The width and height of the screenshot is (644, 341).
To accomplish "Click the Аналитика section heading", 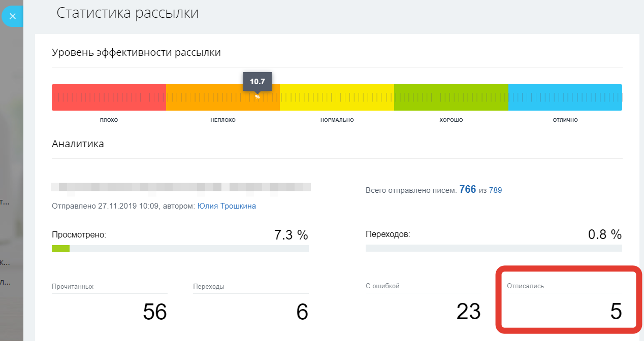I will pos(78,144).
